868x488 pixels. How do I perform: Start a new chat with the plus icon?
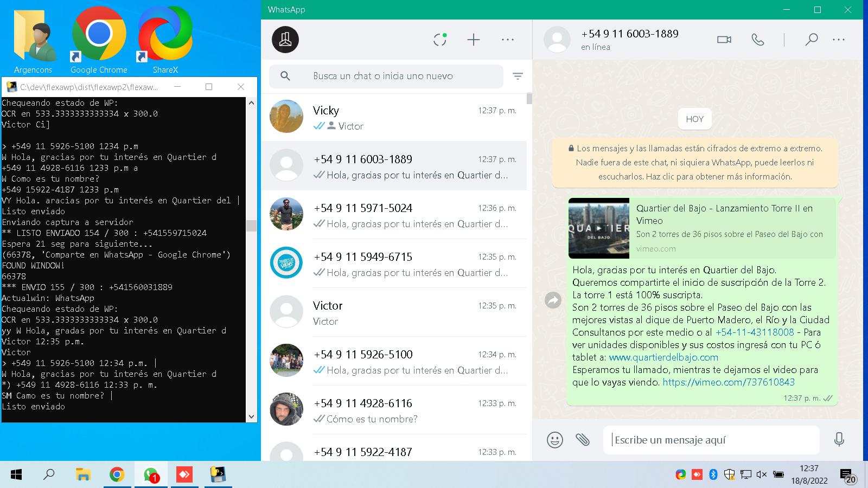(474, 40)
